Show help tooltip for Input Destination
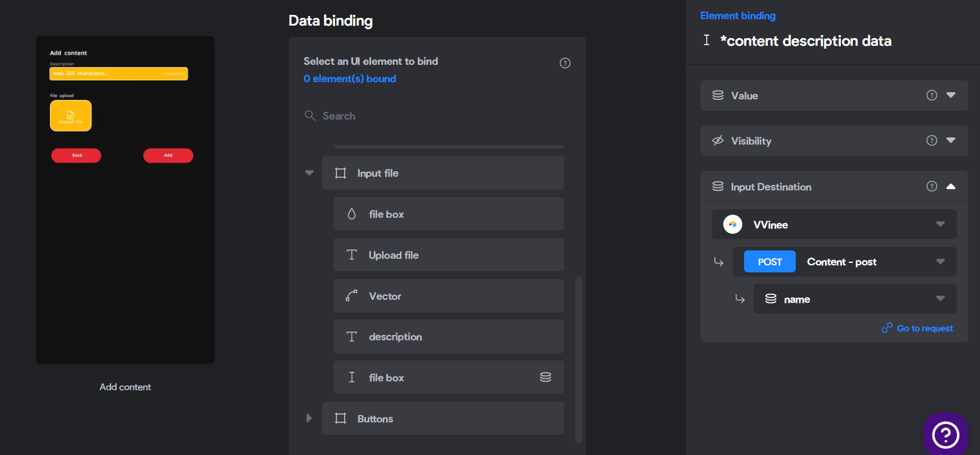This screenshot has width=980, height=455. (932, 186)
